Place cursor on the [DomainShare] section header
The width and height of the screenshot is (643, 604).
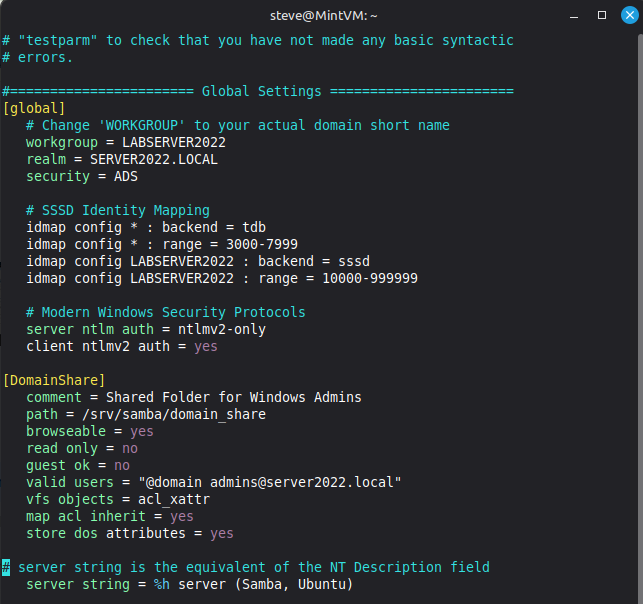(54, 380)
